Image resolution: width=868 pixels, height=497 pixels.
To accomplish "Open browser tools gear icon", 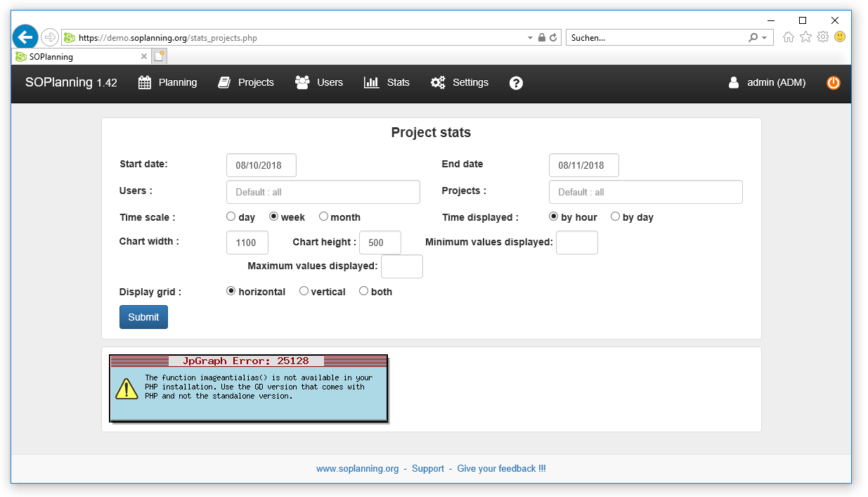I will (x=822, y=37).
